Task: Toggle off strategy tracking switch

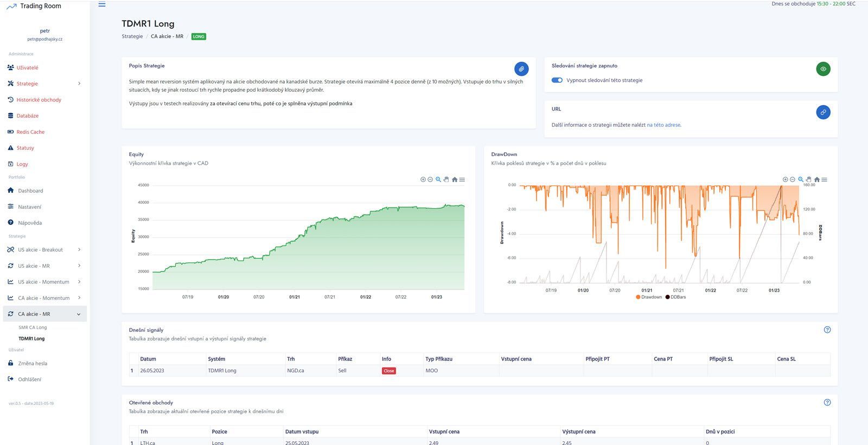Action: [557, 80]
